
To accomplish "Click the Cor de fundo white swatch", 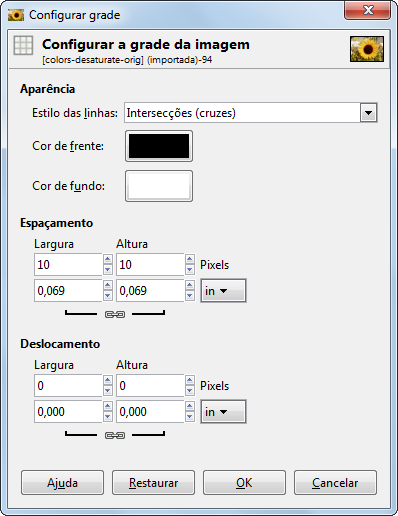I will click(x=159, y=186).
